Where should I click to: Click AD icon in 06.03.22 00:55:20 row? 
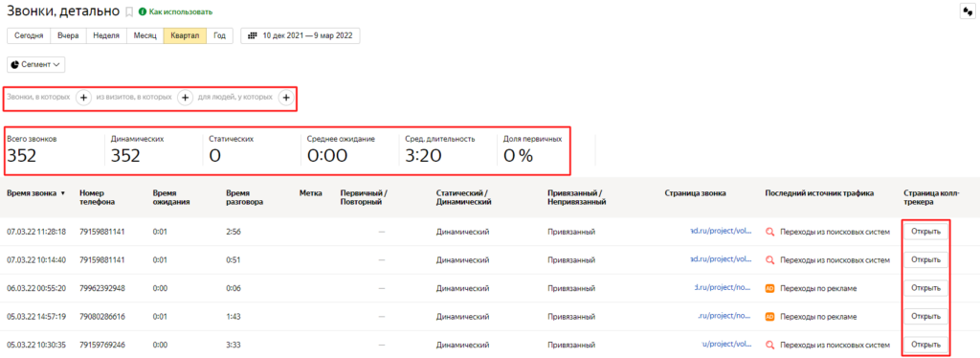click(x=770, y=288)
